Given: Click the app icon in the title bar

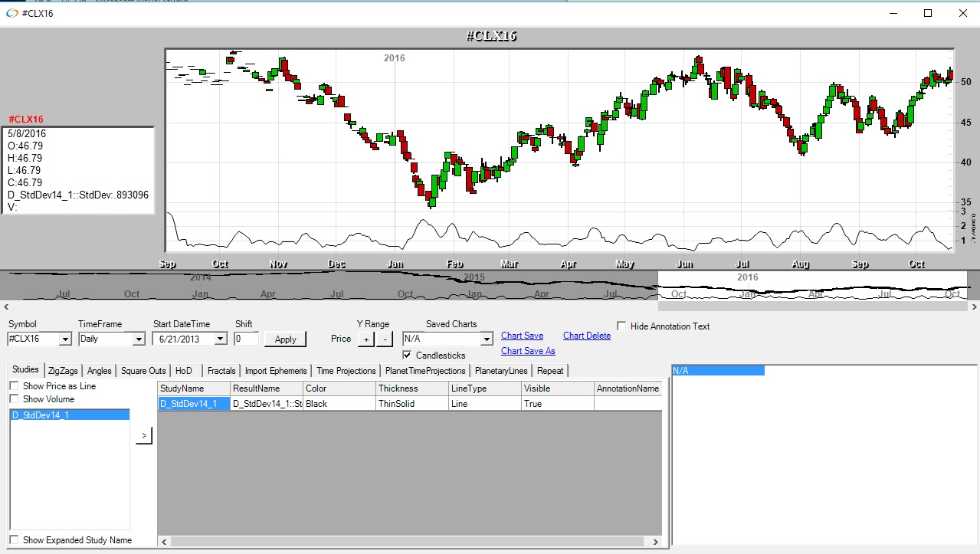Looking at the screenshot, I should 11,13.
